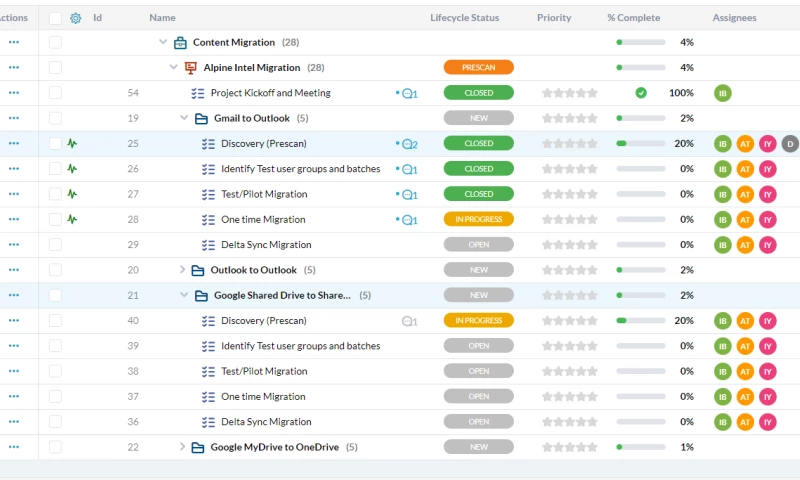Open Identify Test user groups task, row 39
The height and width of the screenshot is (480, 800).
pos(301,346)
